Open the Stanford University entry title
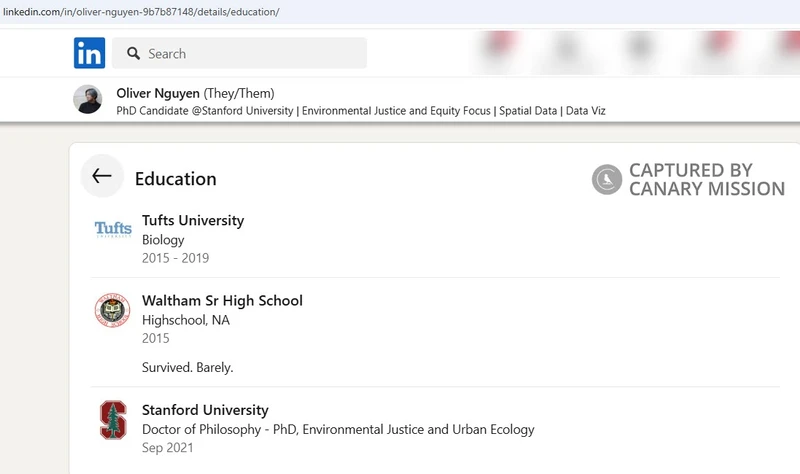 pyautogui.click(x=205, y=410)
